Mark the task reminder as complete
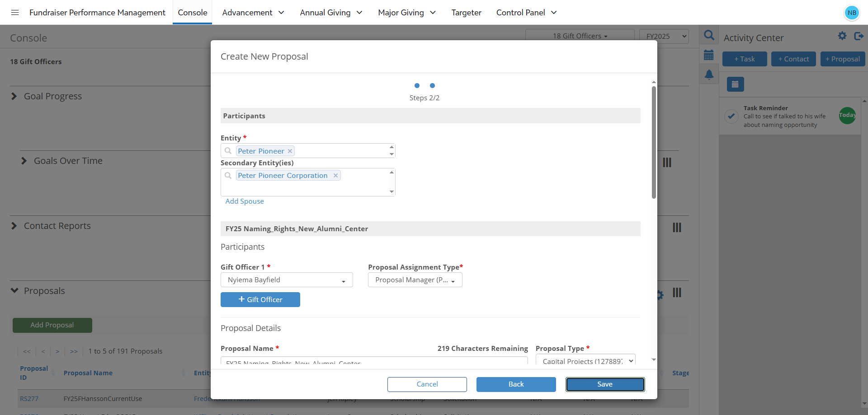The width and height of the screenshot is (868, 415). pos(731,116)
